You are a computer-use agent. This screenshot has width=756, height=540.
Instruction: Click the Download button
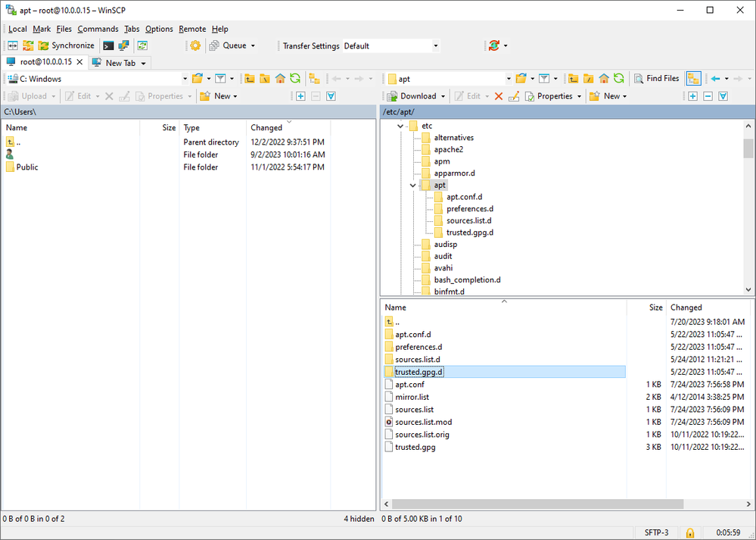point(412,96)
